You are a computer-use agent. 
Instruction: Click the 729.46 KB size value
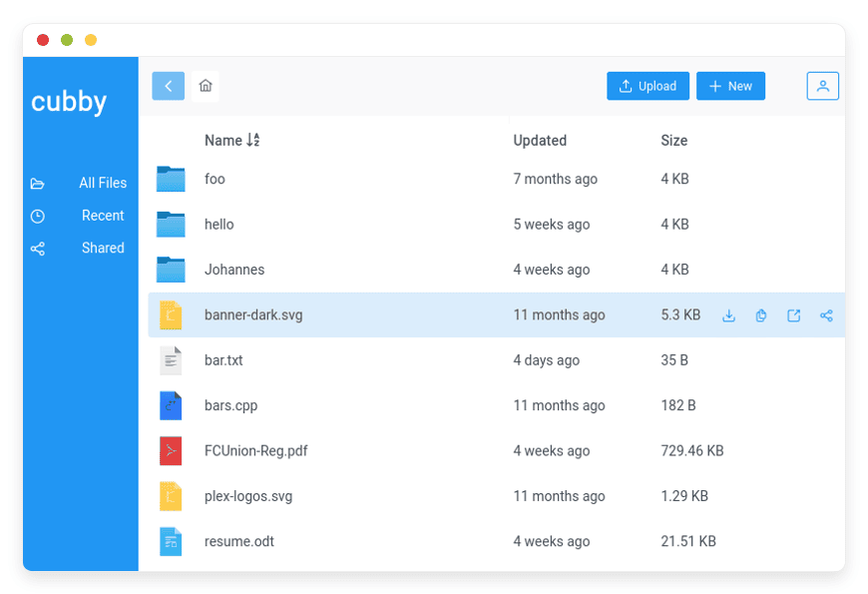coord(692,451)
